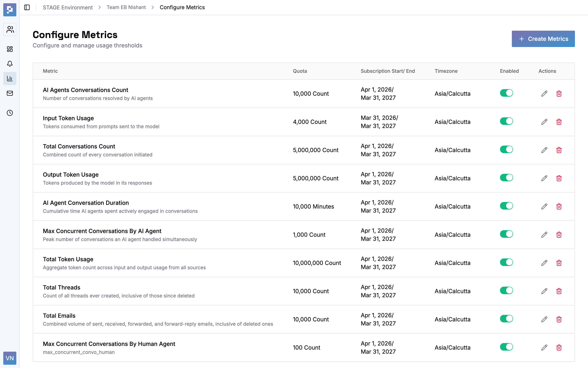Click max_concurrent_convo_human description text
588x368 pixels.
pyautogui.click(x=79, y=352)
